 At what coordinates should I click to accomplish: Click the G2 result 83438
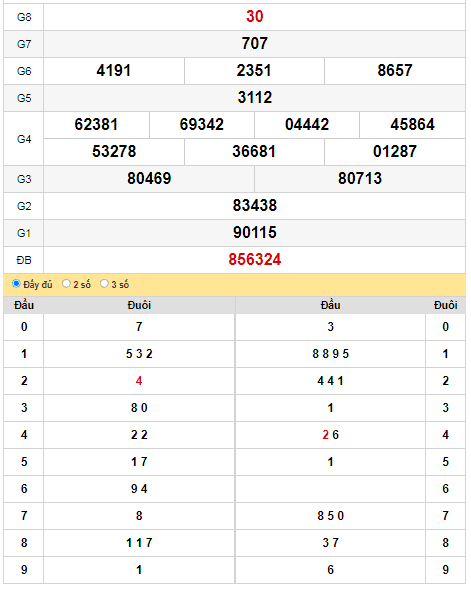tap(255, 206)
